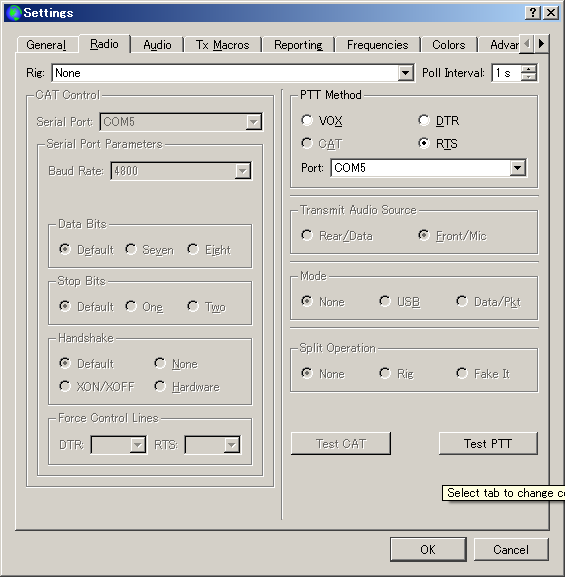Click the Test PTT button
This screenshot has width=565, height=577.
[x=488, y=443]
